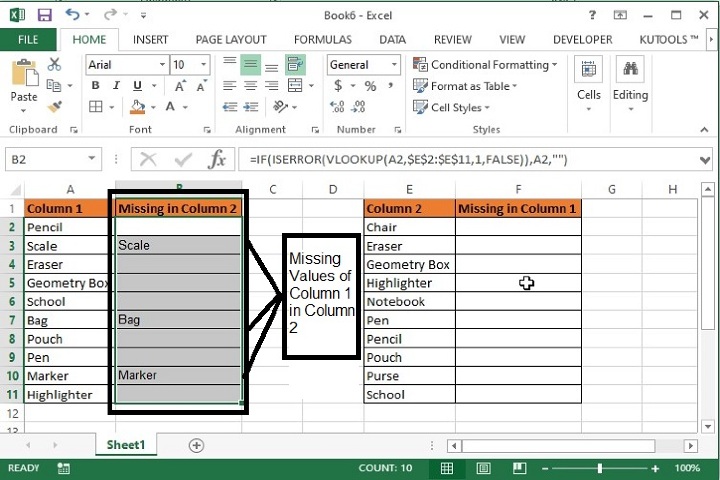Toggle italic formatting
720x480 pixels.
pos(116,85)
